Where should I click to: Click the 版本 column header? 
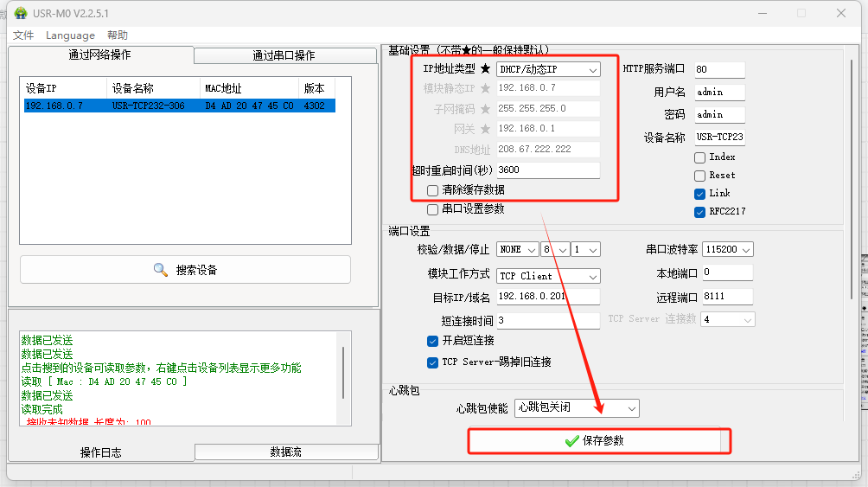tap(317, 88)
